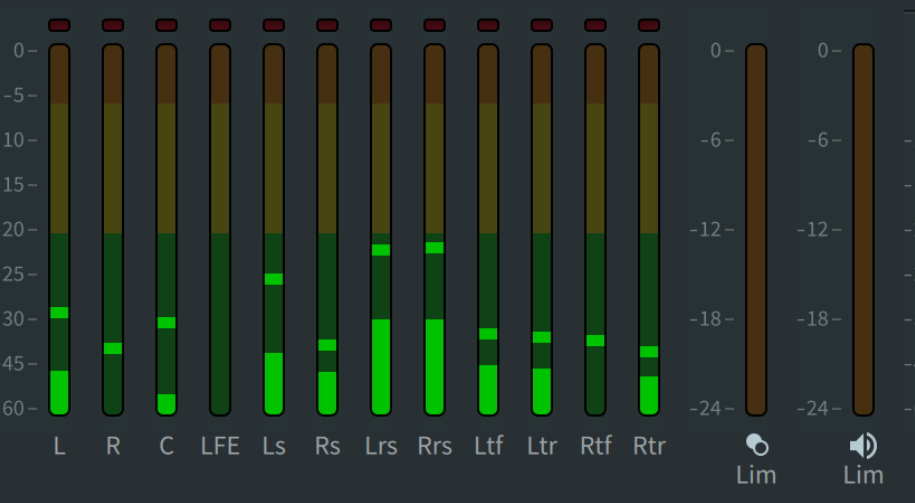Reset the clip indicator above Rrs meter

435,25
